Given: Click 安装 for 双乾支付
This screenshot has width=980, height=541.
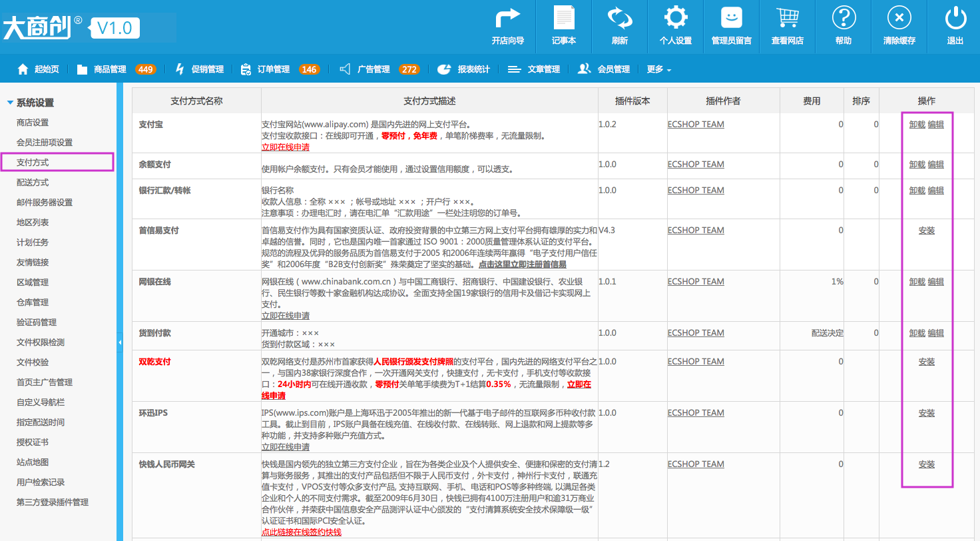Looking at the screenshot, I should [x=927, y=361].
